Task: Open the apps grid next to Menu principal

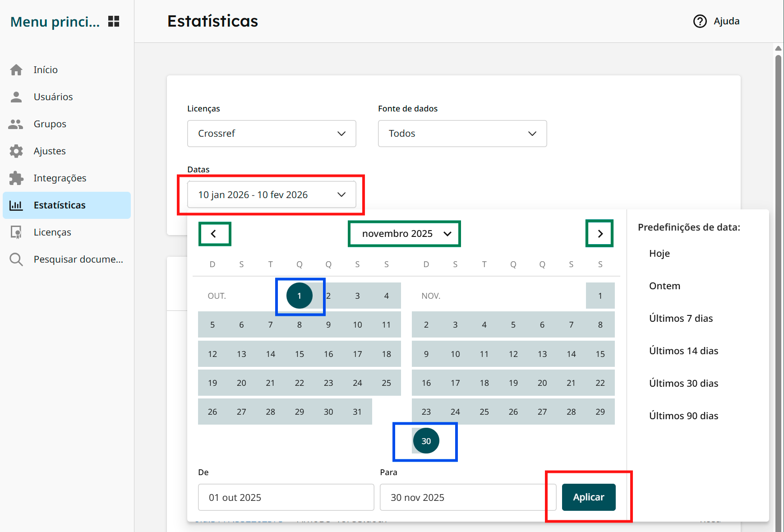Action: pos(114,21)
